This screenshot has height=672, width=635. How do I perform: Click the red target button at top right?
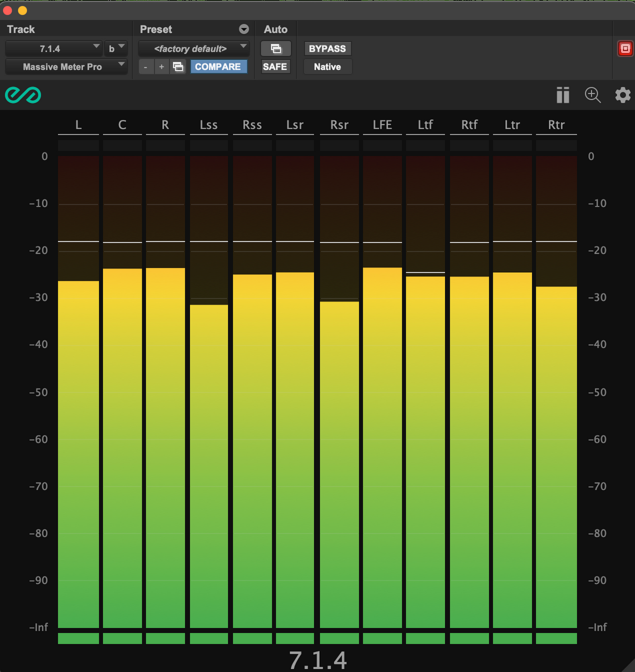pyautogui.click(x=624, y=49)
